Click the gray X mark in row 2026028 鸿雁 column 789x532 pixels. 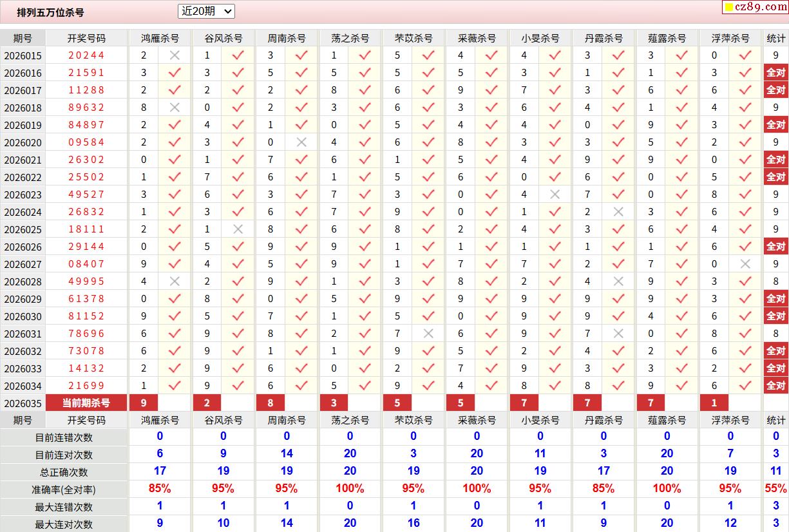coord(175,281)
